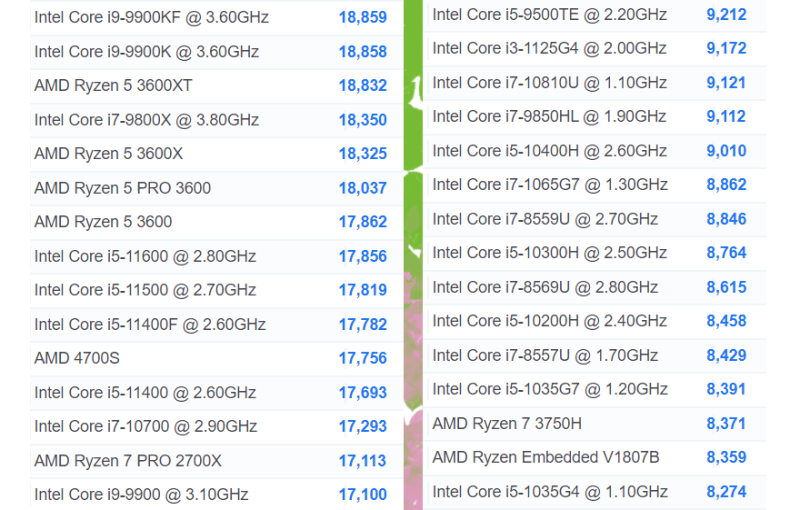800x510 pixels.
Task: Click score 8,846
Action: pyautogui.click(x=727, y=219)
